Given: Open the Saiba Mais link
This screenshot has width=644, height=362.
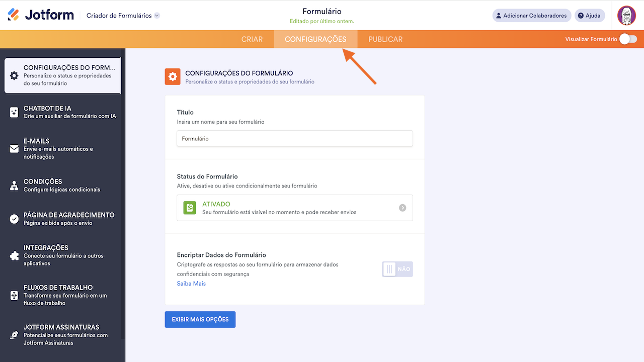Looking at the screenshot, I should (x=191, y=283).
